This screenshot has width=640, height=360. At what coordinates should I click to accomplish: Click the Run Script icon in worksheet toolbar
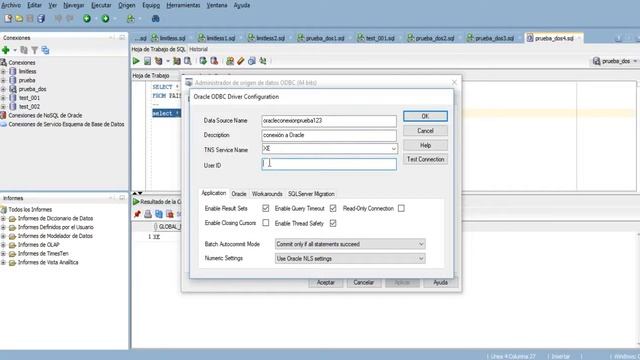point(147,61)
